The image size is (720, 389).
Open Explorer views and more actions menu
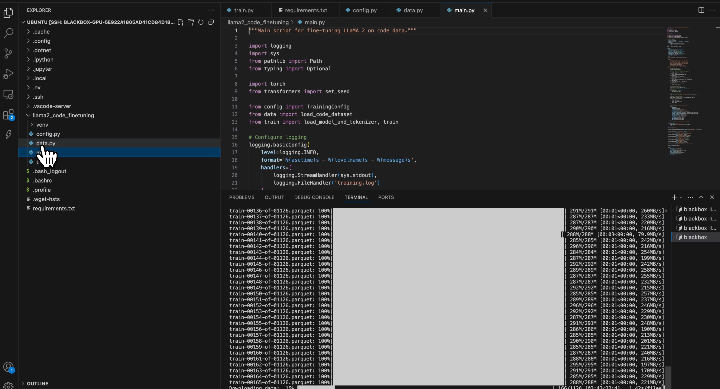click(x=211, y=10)
